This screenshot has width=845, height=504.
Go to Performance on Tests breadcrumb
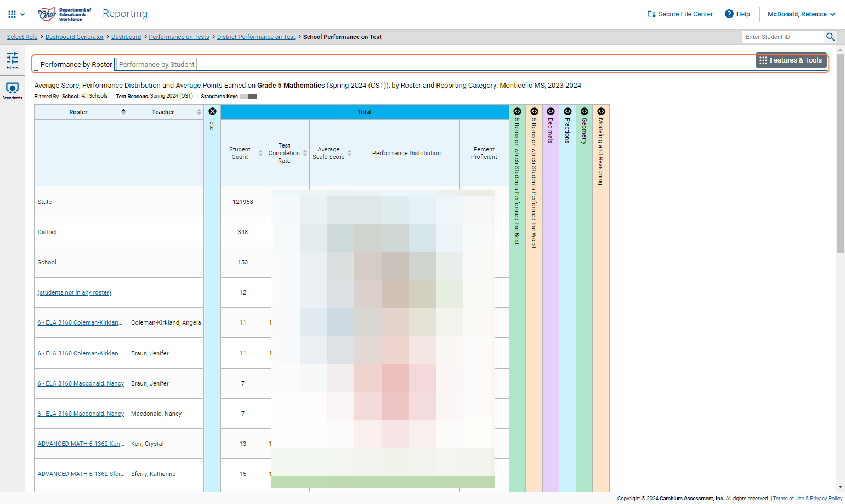(x=179, y=37)
